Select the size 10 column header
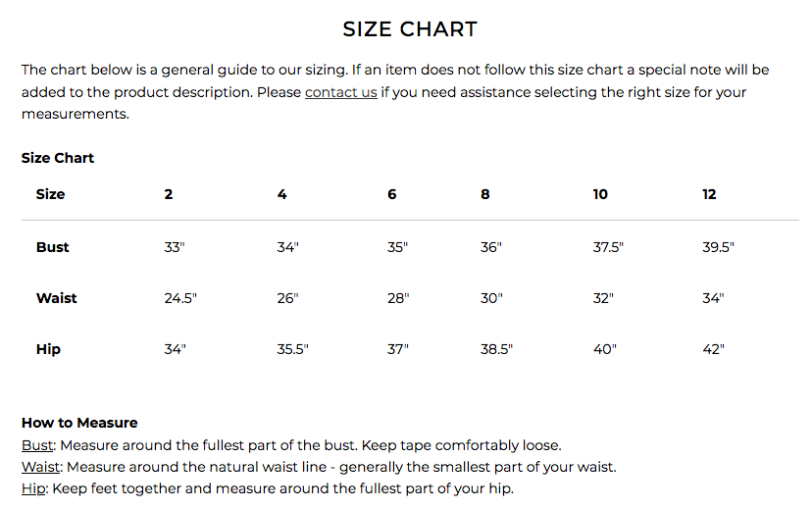The height and width of the screenshot is (510, 812). [x=600, y=194]
